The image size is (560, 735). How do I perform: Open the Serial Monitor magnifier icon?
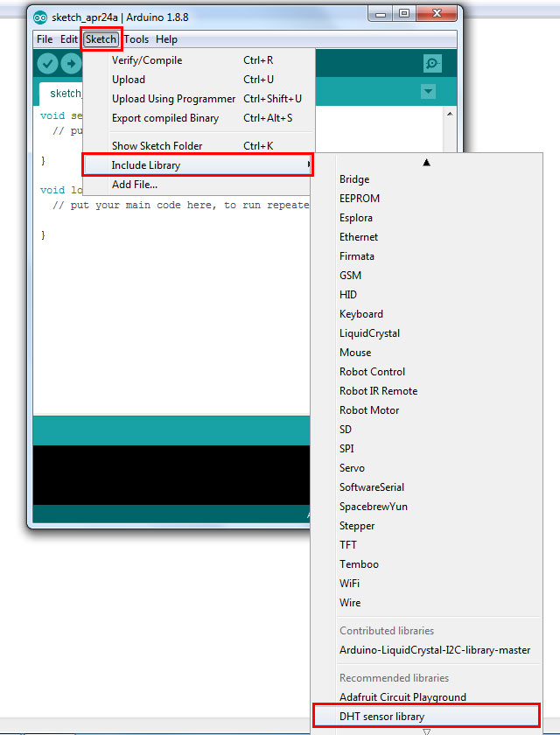(432, 63)
